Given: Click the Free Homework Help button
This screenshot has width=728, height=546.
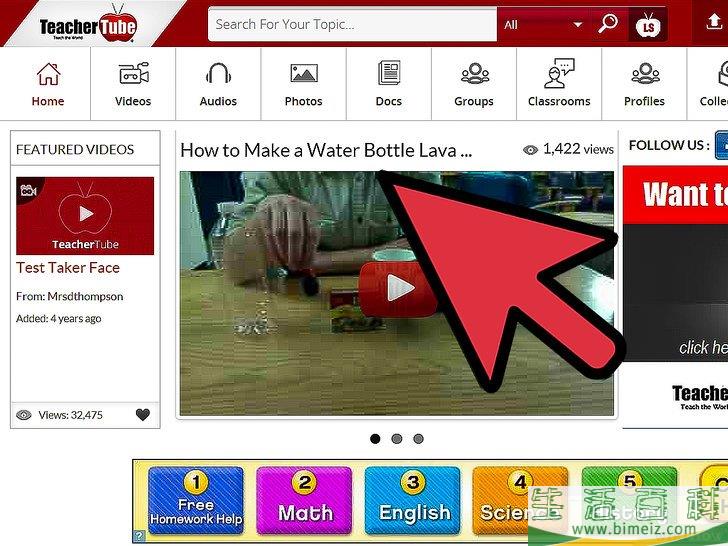Looking at the screenshot, I should pos(195,500).
